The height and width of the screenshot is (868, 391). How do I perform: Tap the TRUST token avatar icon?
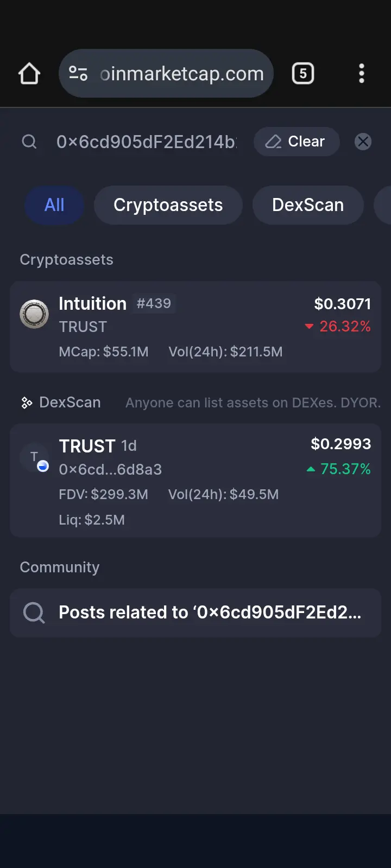click(x=34, y=457)
